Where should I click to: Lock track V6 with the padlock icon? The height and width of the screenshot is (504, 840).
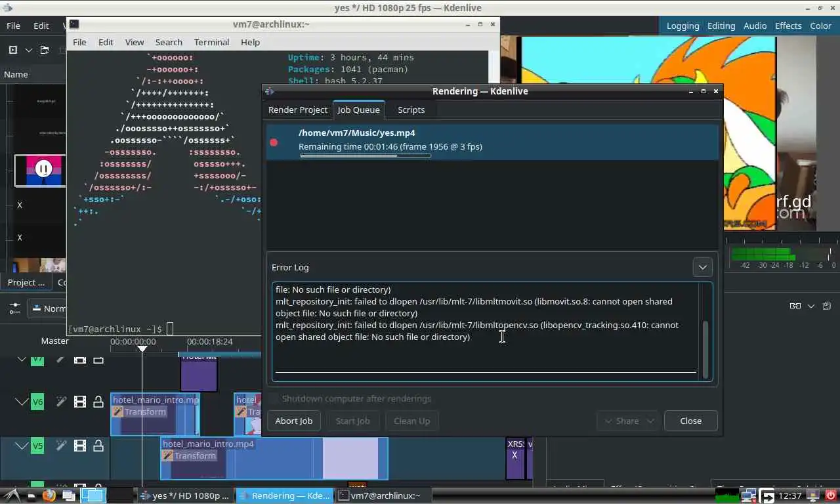tap(98, 402)
